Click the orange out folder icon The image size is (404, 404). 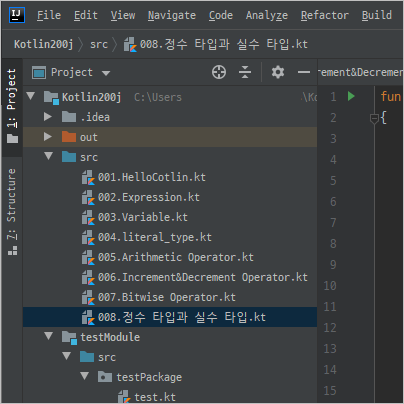[69, 137]
